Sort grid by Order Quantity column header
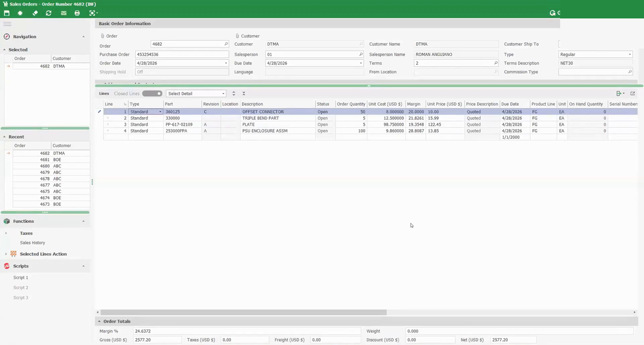 pos(351,104)
